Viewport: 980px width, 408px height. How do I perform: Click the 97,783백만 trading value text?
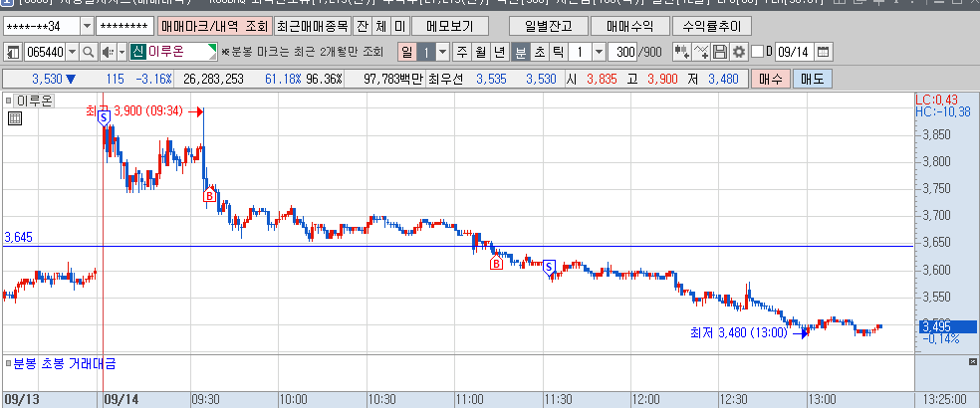393,80
